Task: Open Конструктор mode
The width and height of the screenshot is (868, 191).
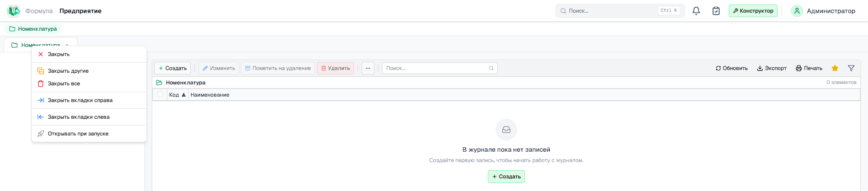Action: 753,11
